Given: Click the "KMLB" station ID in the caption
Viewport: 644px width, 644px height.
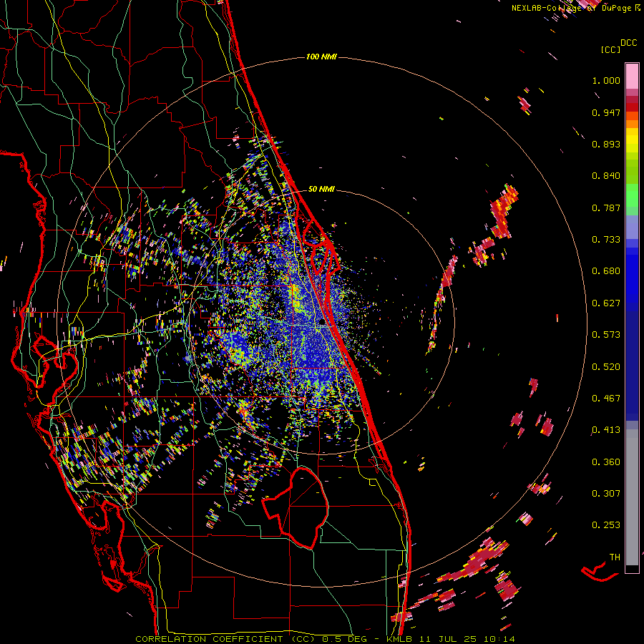Looking at the screenshot, I should pyautogui.click(x=399, y=639).
